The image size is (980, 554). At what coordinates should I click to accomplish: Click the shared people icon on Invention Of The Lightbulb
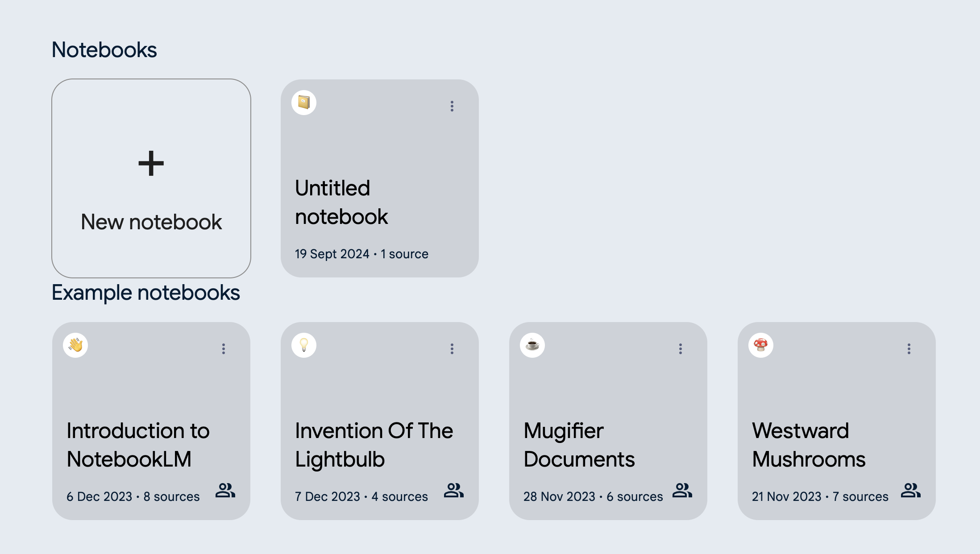pyautogui.click(x=454, y=490)
